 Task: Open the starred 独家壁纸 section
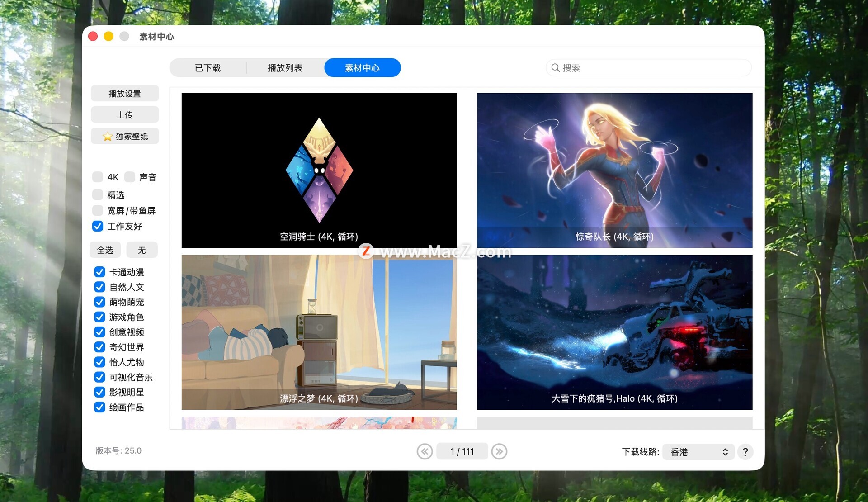pyautogui.click(x=125, y=136)
